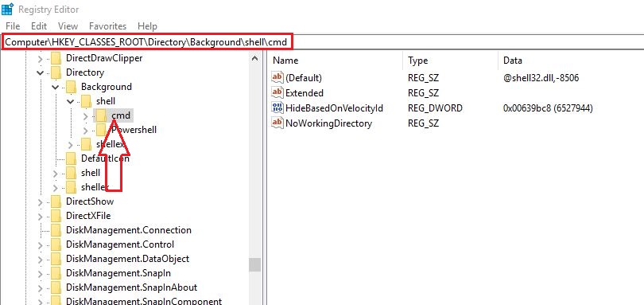Select the Powershell tree item

[134, 130]
